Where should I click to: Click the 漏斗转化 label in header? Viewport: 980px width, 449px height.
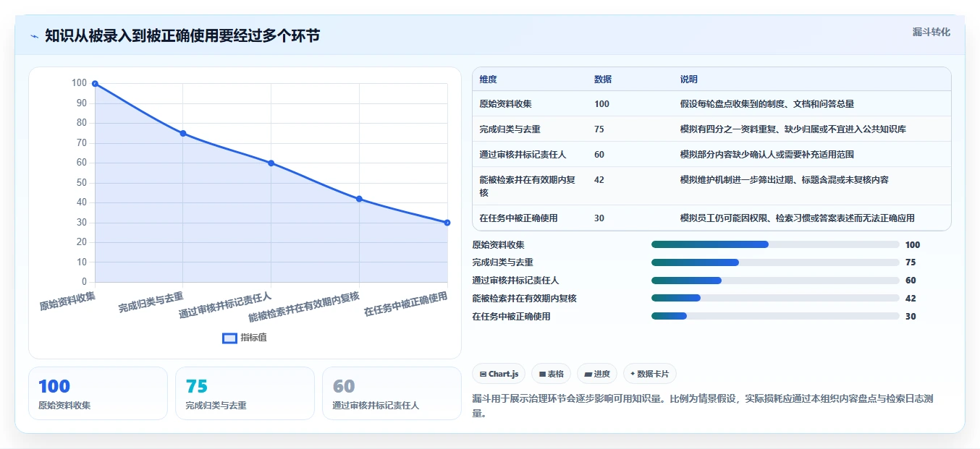point(931,32)
